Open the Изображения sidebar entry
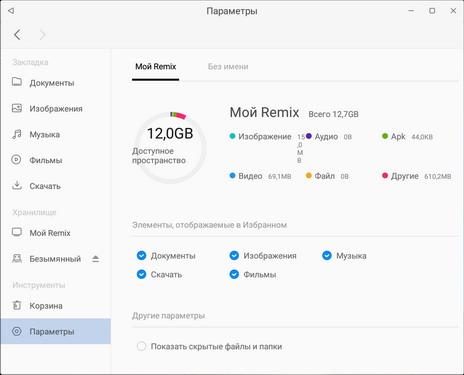This screenshot has width=464, height=375. click(56, 109)
